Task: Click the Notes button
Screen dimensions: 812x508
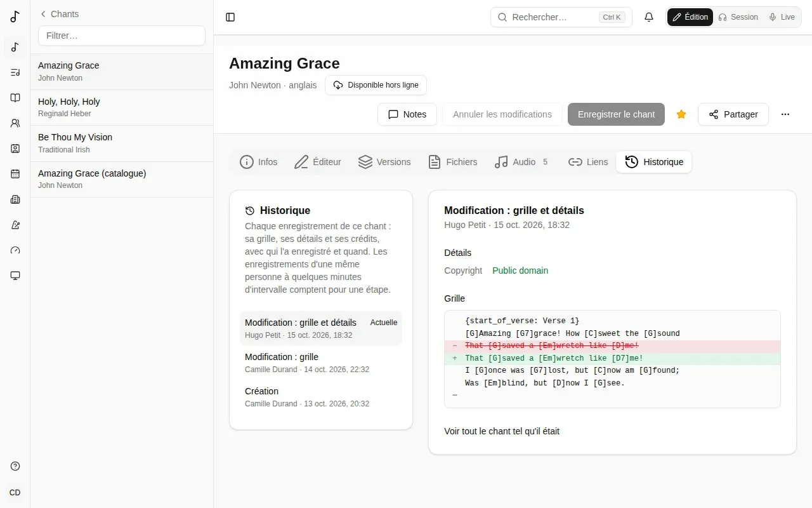Action: coord(407,114)
